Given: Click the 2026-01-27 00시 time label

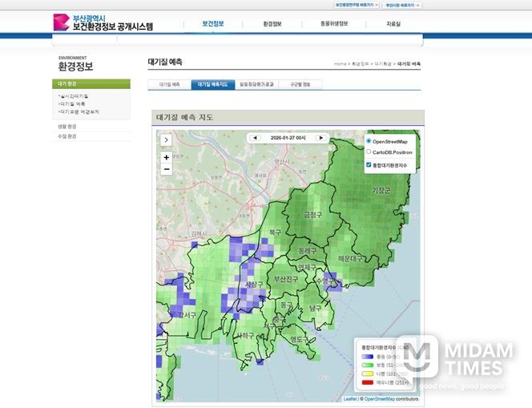Looking at the screenshot, I should pyautogui.click(x=288, y=138).
